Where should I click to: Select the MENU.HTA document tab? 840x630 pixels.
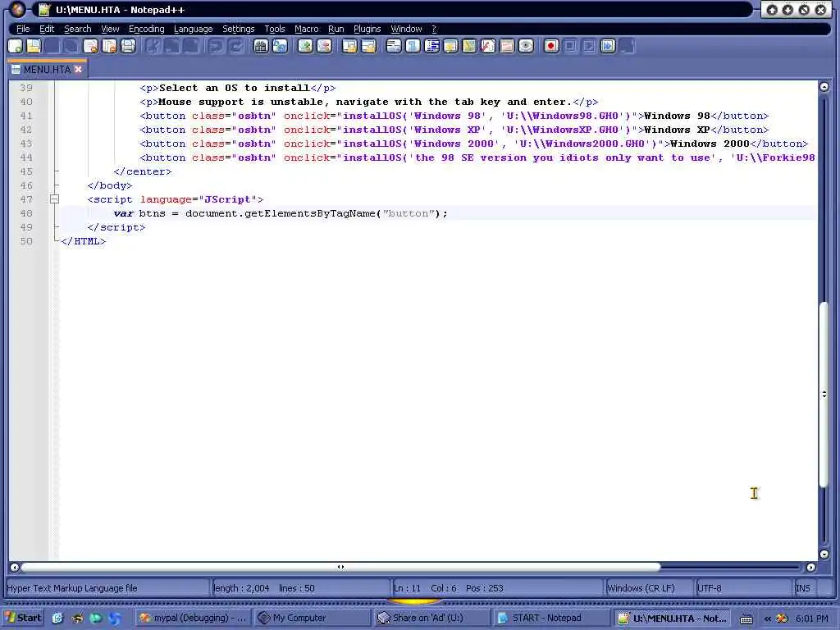pos(47,70)
